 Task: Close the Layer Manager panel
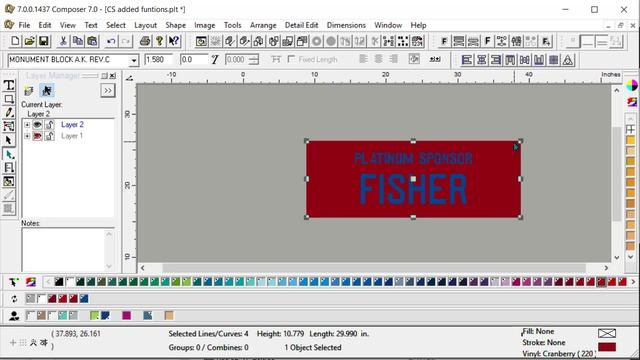pos(113,76)
